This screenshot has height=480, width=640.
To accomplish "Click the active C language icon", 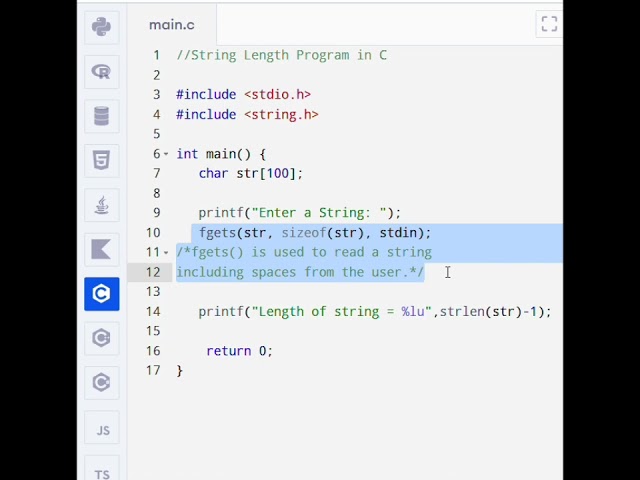I will click(x=102, y=294).
